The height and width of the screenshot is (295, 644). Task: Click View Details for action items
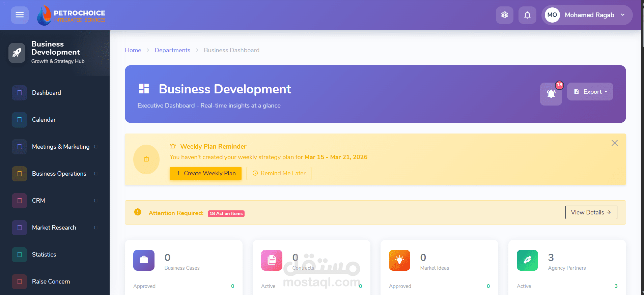(591, 212)
